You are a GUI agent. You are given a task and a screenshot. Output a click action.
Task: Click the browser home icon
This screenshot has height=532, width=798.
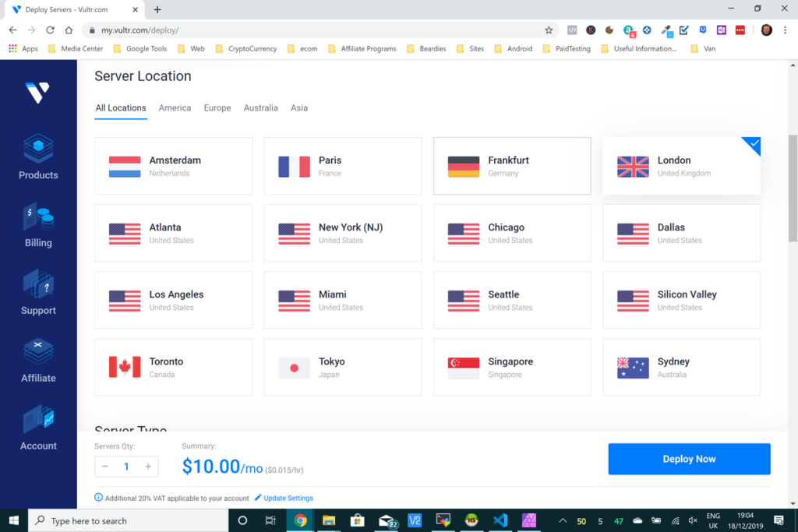pyautogui.click(x=69, y=30)
